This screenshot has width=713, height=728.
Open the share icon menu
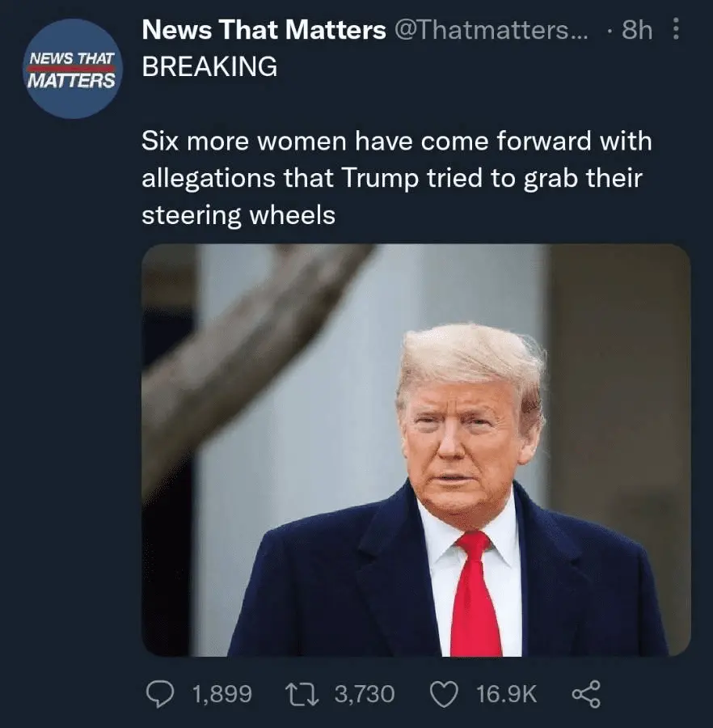[x=585, y=693]
